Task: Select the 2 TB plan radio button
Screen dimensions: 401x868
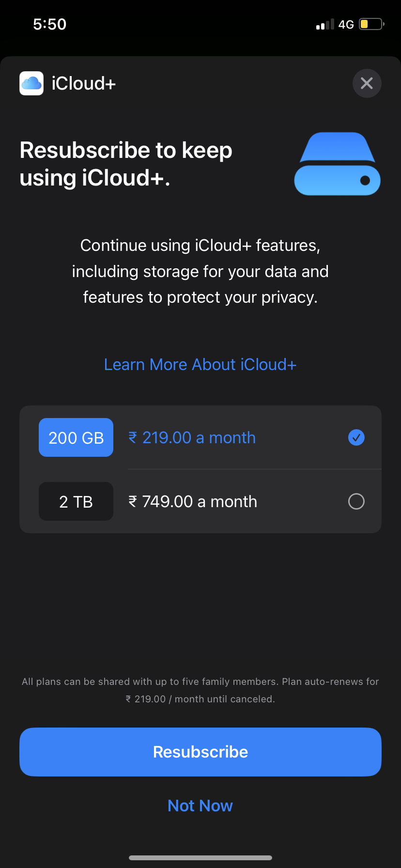Action: tap(356, 501)
